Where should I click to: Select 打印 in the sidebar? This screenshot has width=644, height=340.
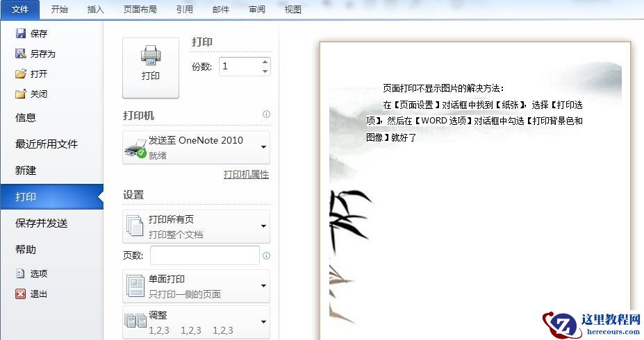coord(51,197)
